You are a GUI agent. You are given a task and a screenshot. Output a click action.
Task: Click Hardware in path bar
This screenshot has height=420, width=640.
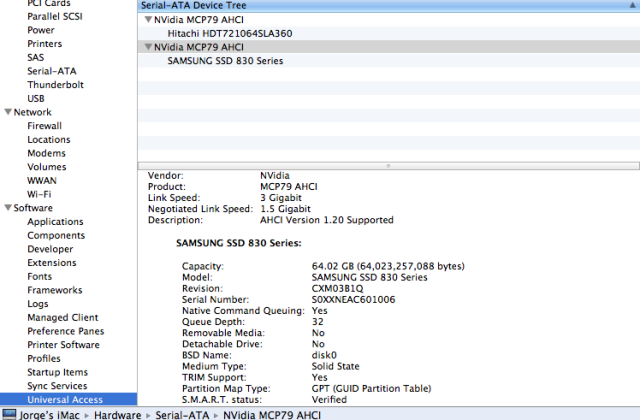point(118,415)
